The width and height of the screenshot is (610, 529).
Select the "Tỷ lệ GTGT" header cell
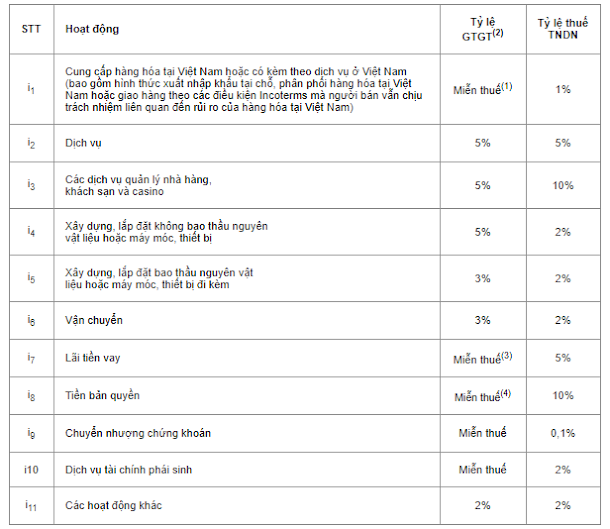point(483,29)
